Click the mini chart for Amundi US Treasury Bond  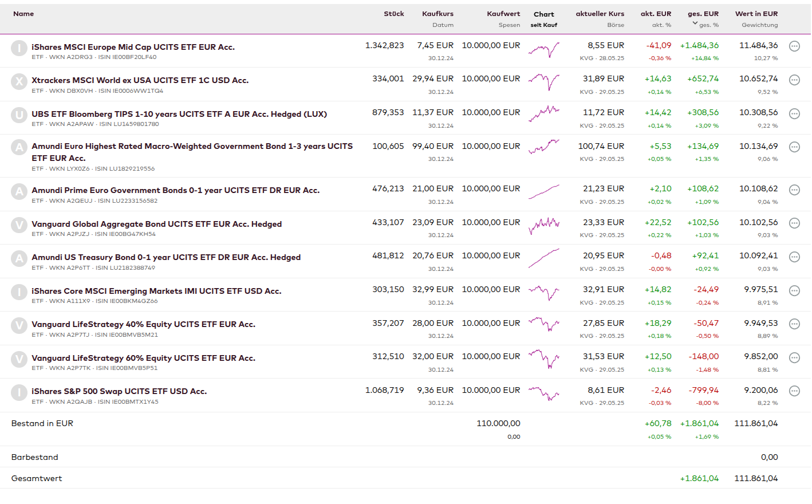543,258
